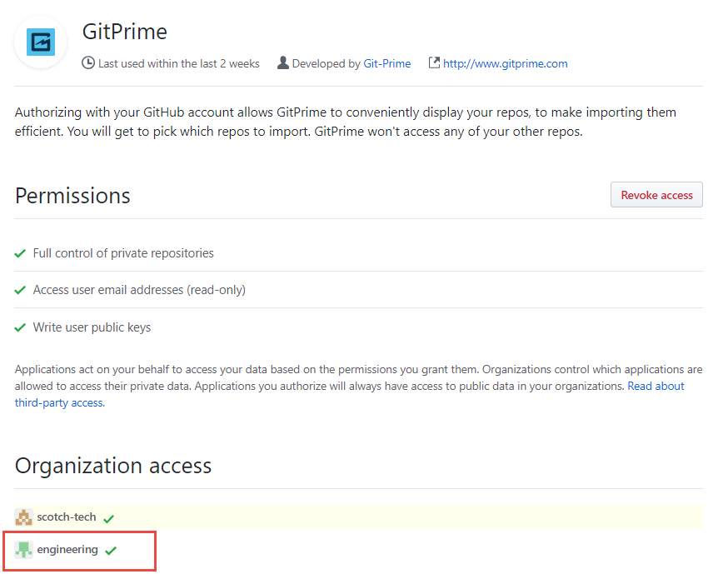Click the Full control of private repositories text
The height and width of the screenshot is (574, 728).
tap(123, 253)
